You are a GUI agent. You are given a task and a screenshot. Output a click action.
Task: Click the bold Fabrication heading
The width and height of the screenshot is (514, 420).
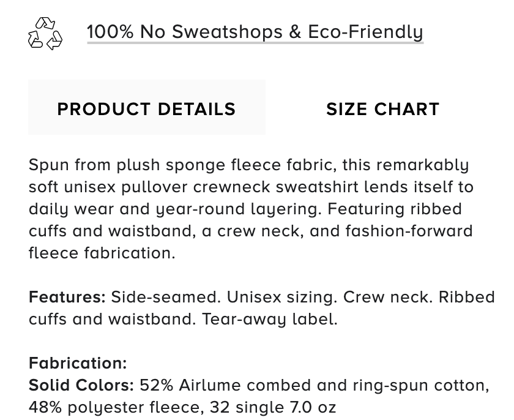(78, 363)
